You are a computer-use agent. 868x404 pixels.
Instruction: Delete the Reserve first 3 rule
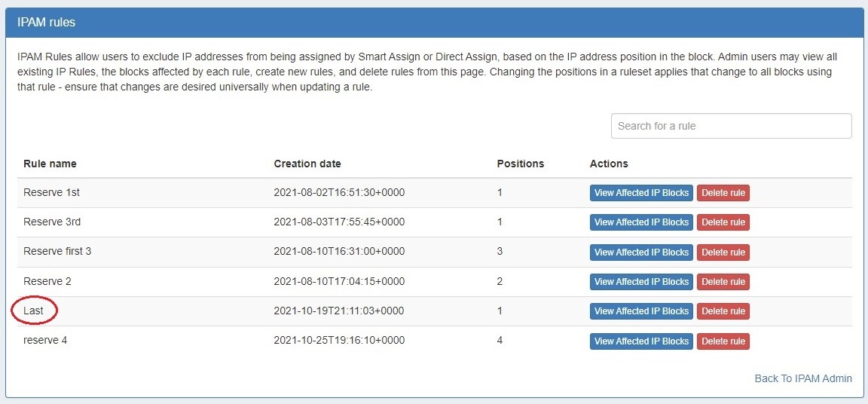point(723,252)
